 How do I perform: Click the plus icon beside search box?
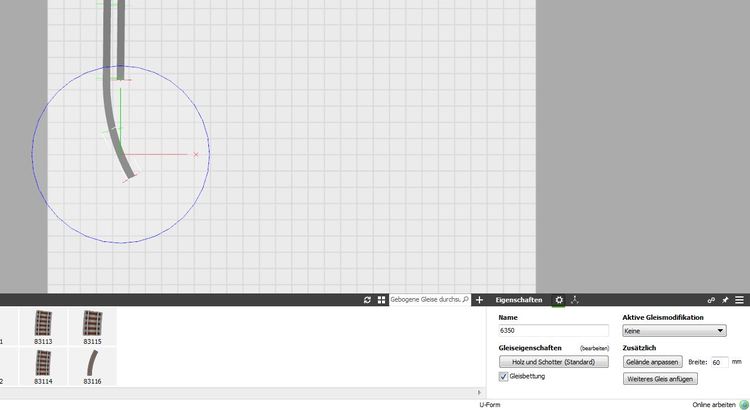coord(479,300)
